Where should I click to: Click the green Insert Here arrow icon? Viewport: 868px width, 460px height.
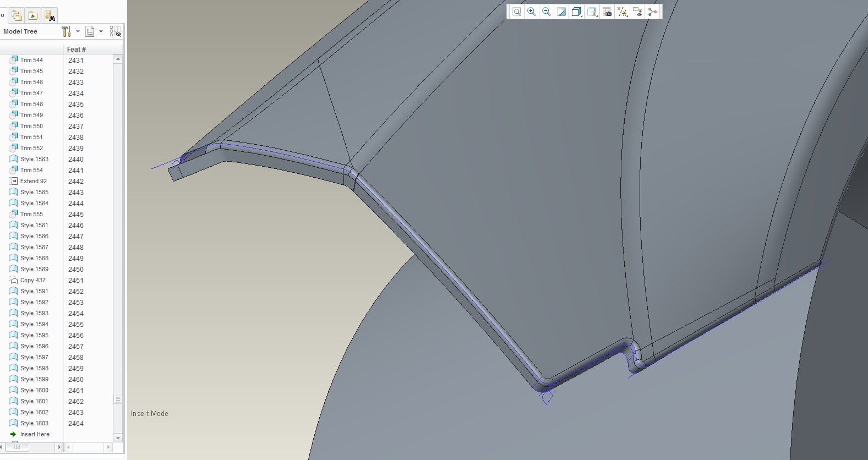13,434
